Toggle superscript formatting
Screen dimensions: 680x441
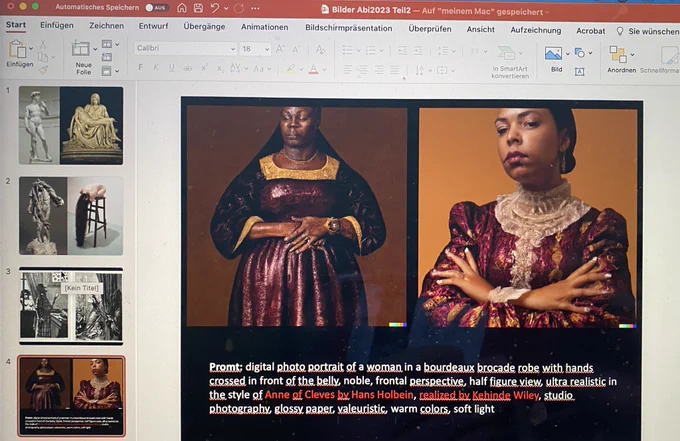pos(204,68)
